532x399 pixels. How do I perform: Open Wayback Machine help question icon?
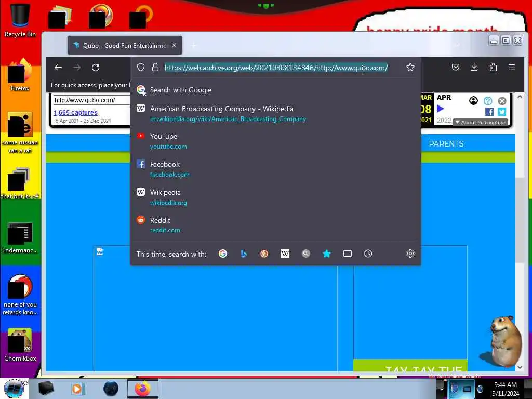point(487,101)
